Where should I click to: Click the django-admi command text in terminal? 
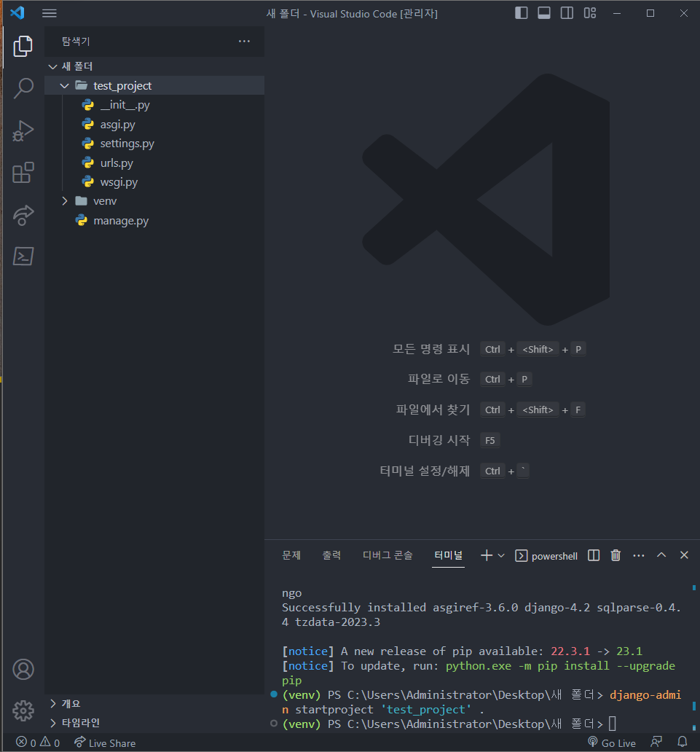[645, 695]
